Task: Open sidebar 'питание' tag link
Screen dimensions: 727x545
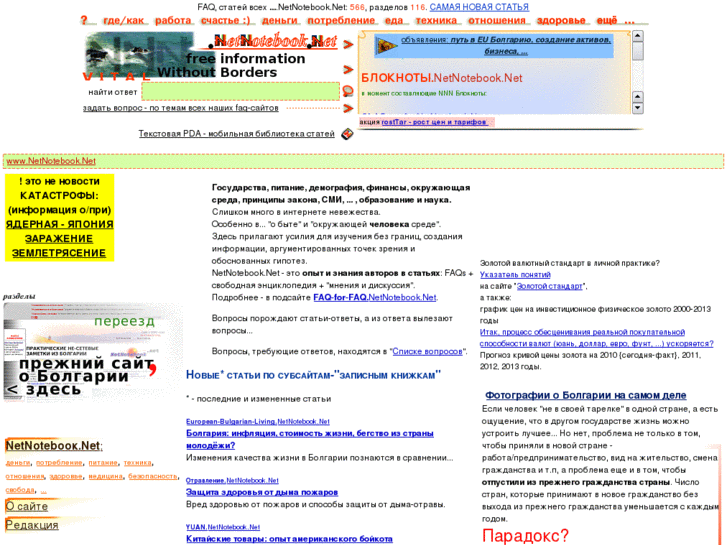Action: tap(103, 462)
